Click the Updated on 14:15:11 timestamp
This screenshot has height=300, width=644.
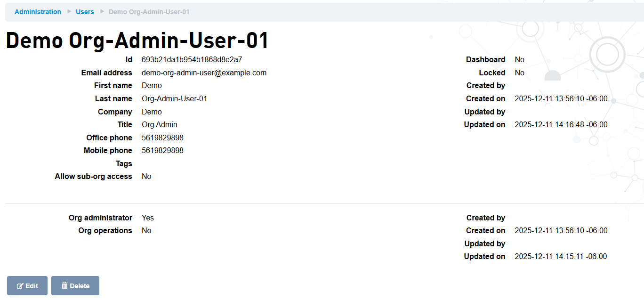[x=561, y=257]
